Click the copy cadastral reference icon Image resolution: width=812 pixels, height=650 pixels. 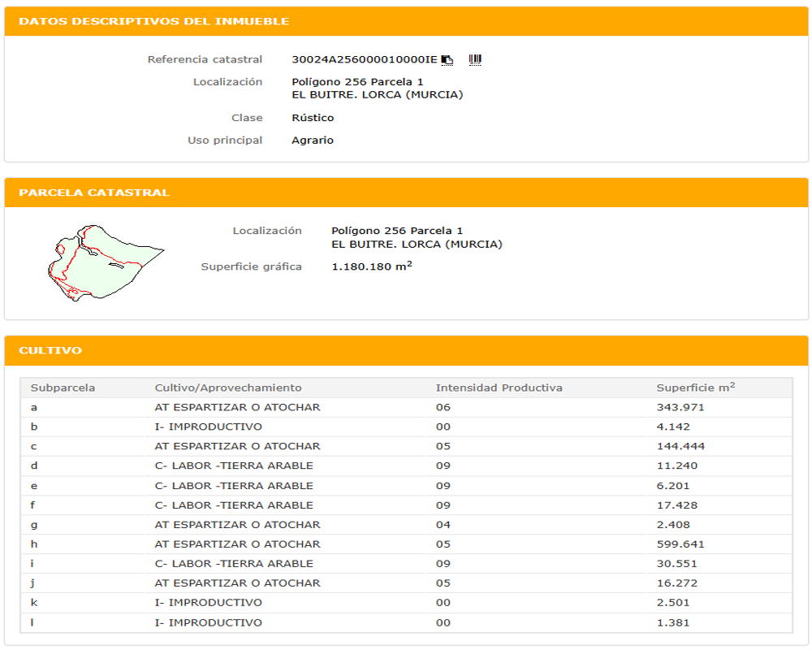447,60
